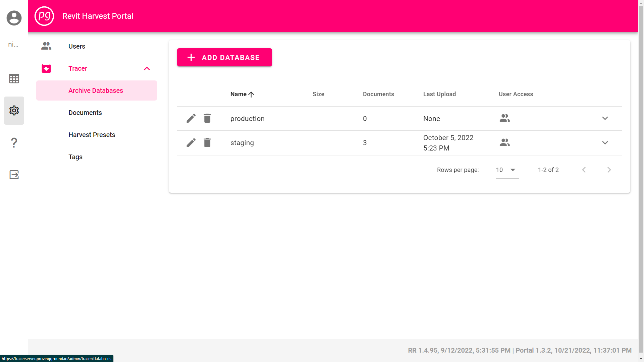Click the logout icon at sidebar bottom
This screenshot has height=362, width=644.
click(14, 175)
